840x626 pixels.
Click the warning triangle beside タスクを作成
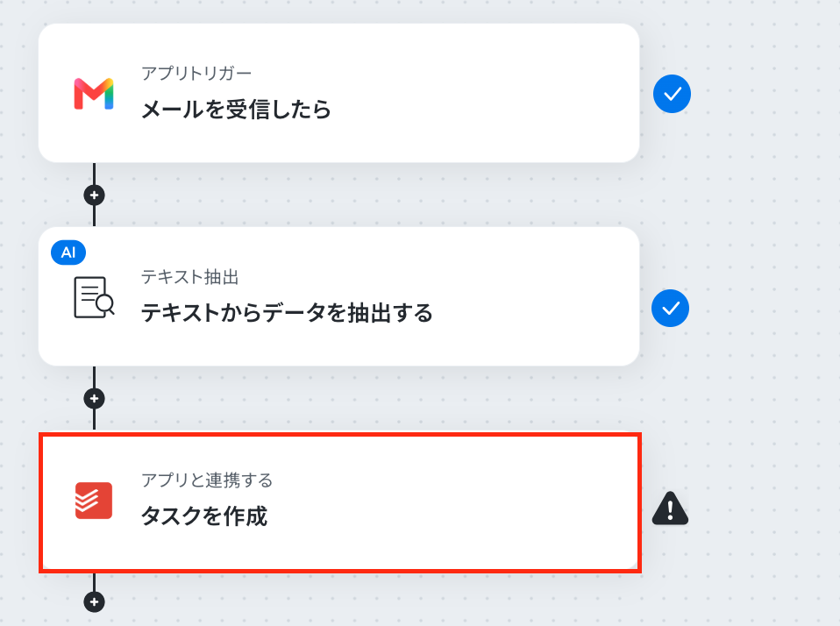(x=670, y=509)
